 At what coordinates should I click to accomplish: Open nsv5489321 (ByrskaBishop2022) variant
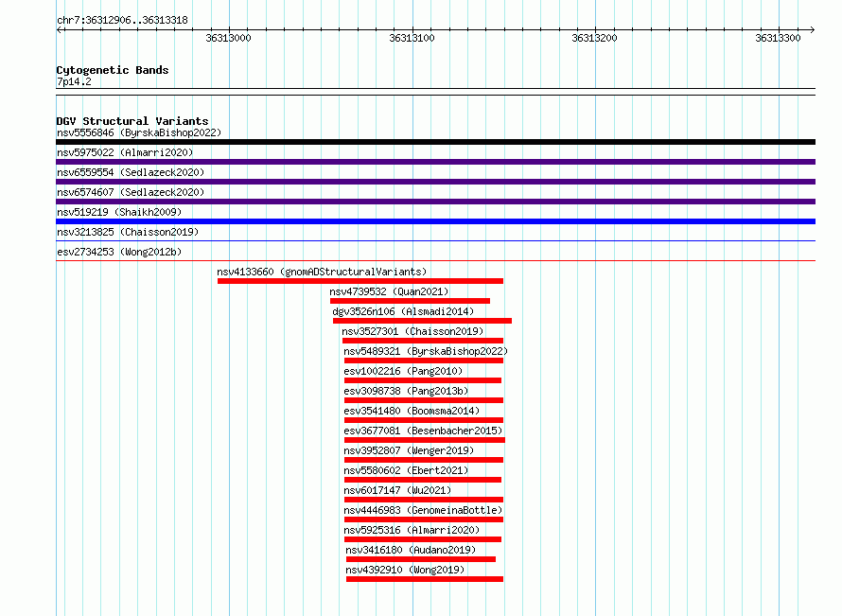[x=426, y=351]
